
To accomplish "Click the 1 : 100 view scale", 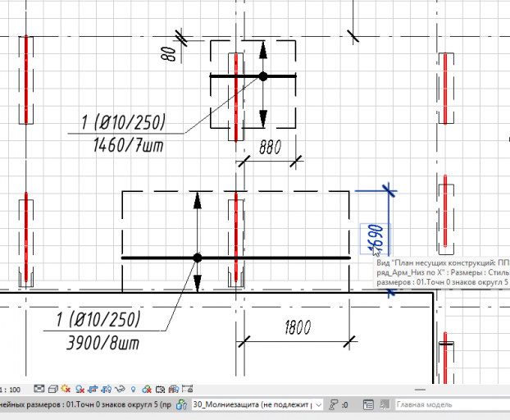I will tap(11, 390).
